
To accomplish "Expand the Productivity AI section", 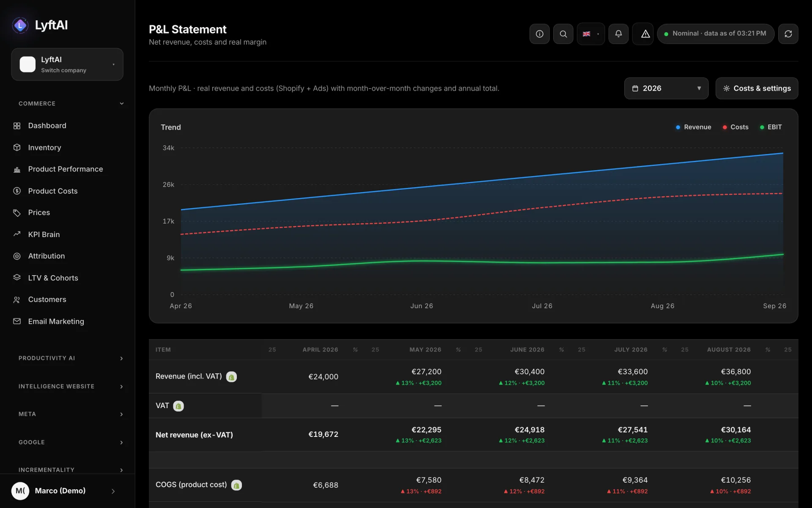I will 71,358.
